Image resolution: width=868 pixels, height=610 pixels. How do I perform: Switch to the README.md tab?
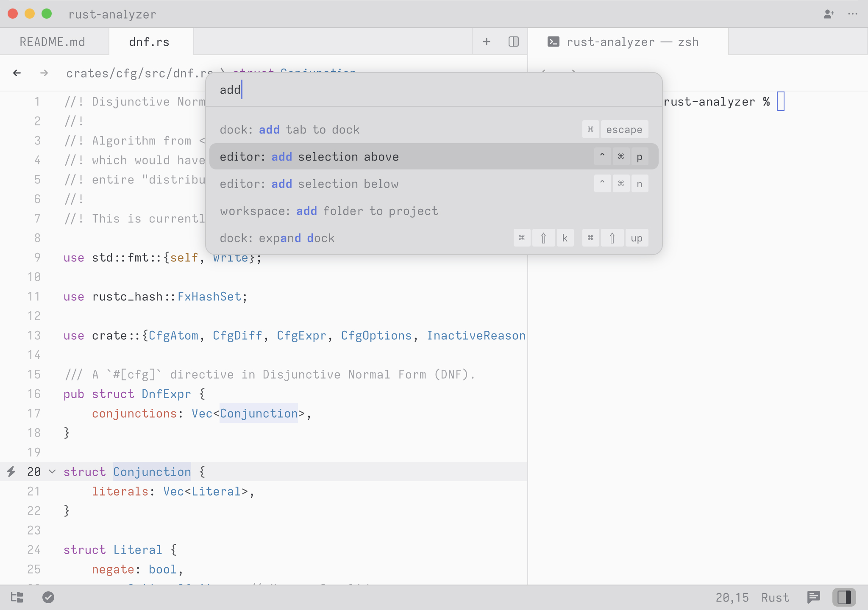pyautogui.click(x=52, y=42)
